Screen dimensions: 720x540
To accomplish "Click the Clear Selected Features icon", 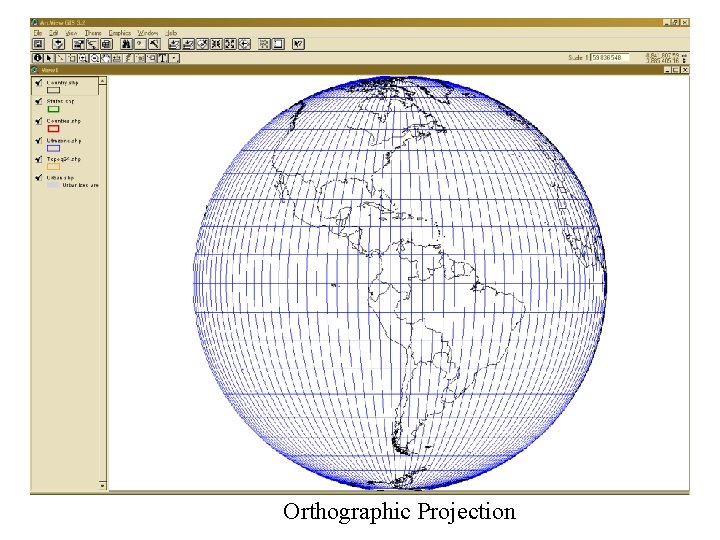I will [x=279, y=44].
